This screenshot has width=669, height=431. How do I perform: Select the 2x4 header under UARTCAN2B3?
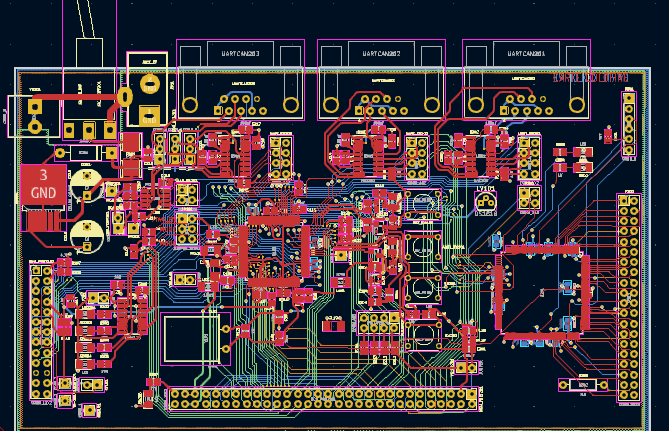[281, 158]
